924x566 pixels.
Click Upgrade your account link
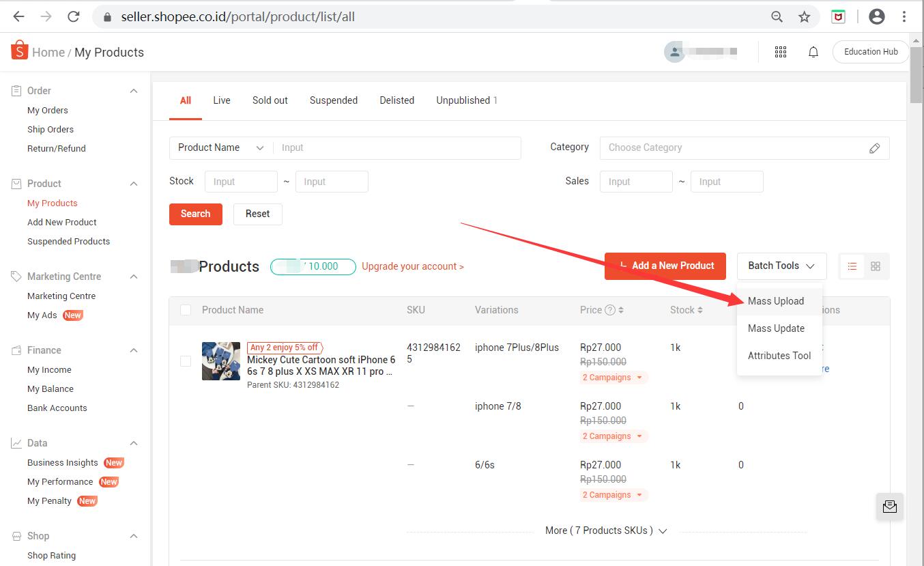(x=413, y=266)
